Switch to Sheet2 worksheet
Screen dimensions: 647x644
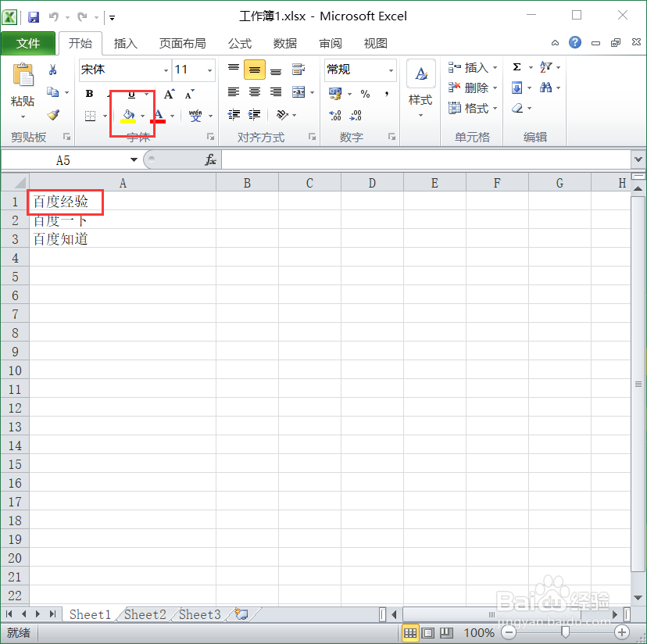(x=145, y=614)
